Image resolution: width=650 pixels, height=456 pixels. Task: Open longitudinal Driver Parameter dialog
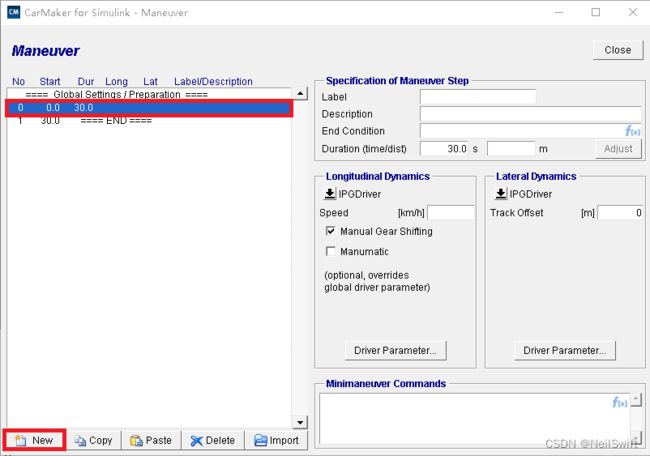point(395,350)
